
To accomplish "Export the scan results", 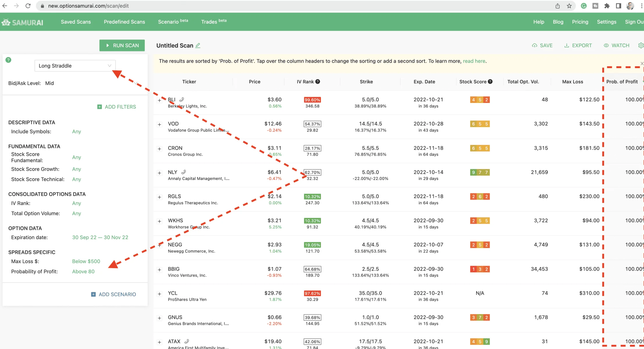I will (578, 45).
